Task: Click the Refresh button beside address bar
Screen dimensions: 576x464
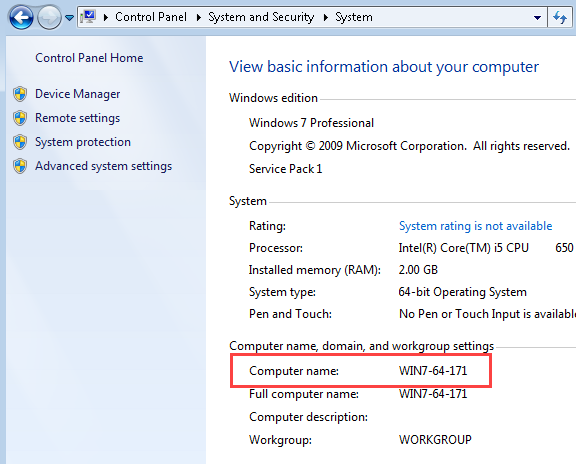Action: pos(559,17)
